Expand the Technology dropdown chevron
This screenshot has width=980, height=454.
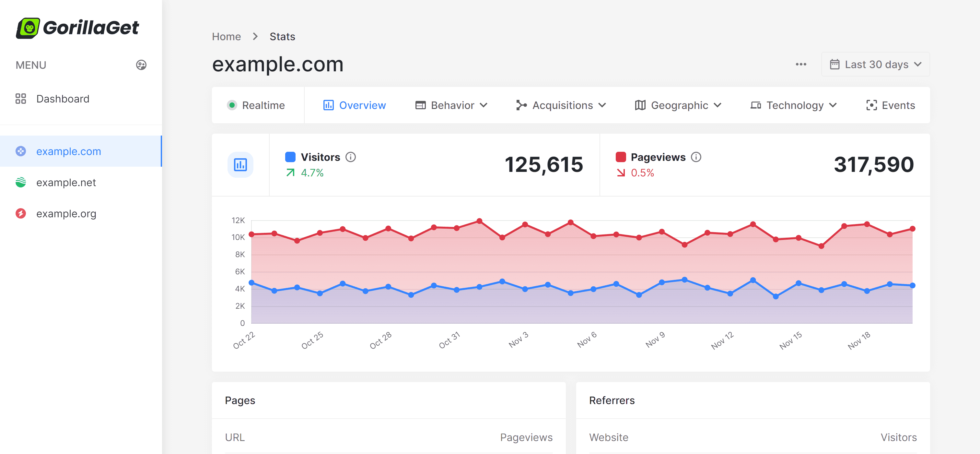(833, 105)
